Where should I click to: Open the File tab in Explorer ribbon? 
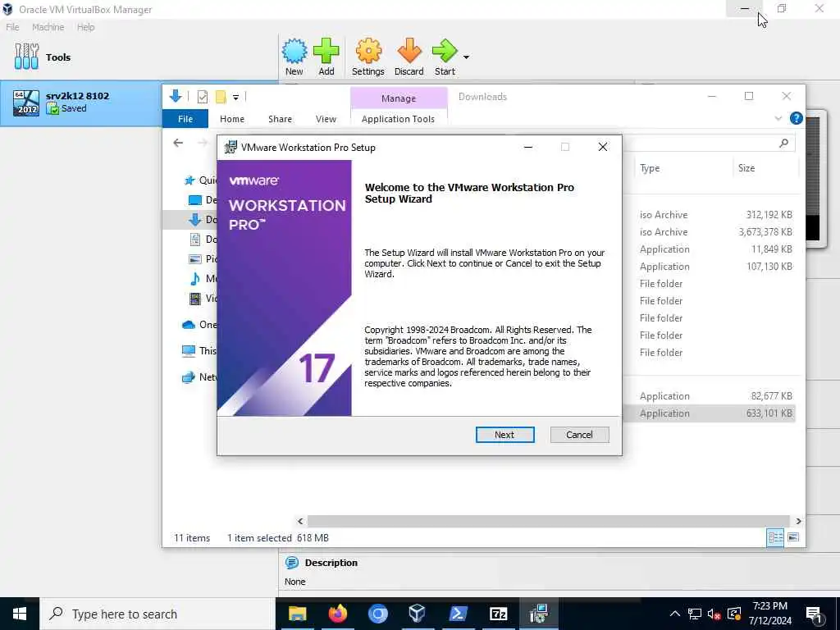click(185, 119)
